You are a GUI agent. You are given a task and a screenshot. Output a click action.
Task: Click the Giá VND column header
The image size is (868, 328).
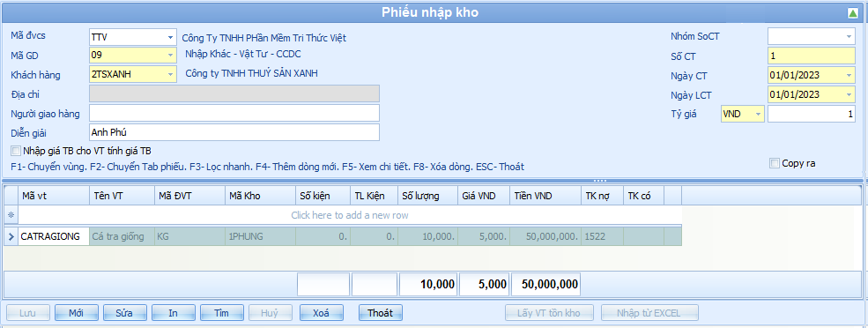coord(484,196)
